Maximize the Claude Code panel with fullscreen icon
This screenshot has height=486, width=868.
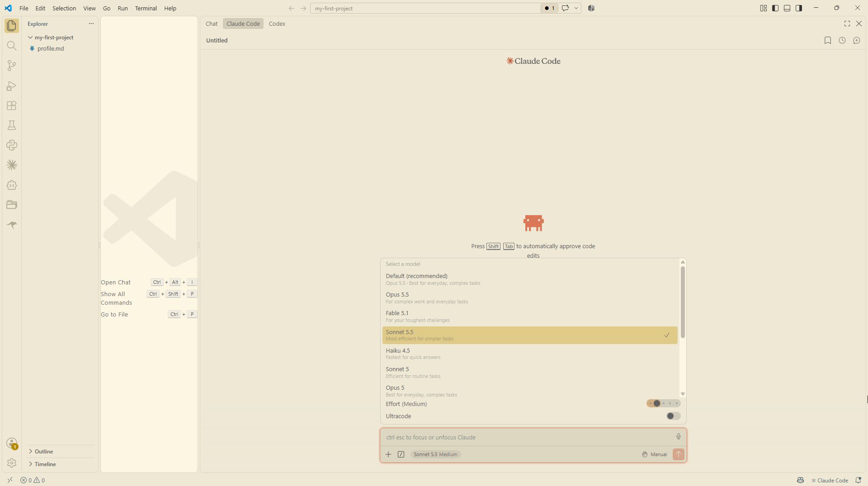847,24
